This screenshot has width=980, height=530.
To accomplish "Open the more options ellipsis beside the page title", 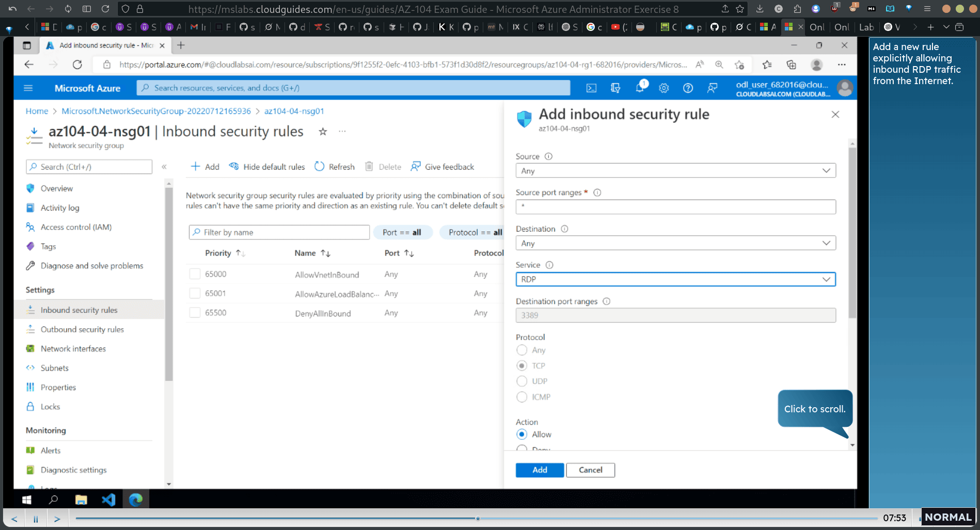I will [342, 132].
